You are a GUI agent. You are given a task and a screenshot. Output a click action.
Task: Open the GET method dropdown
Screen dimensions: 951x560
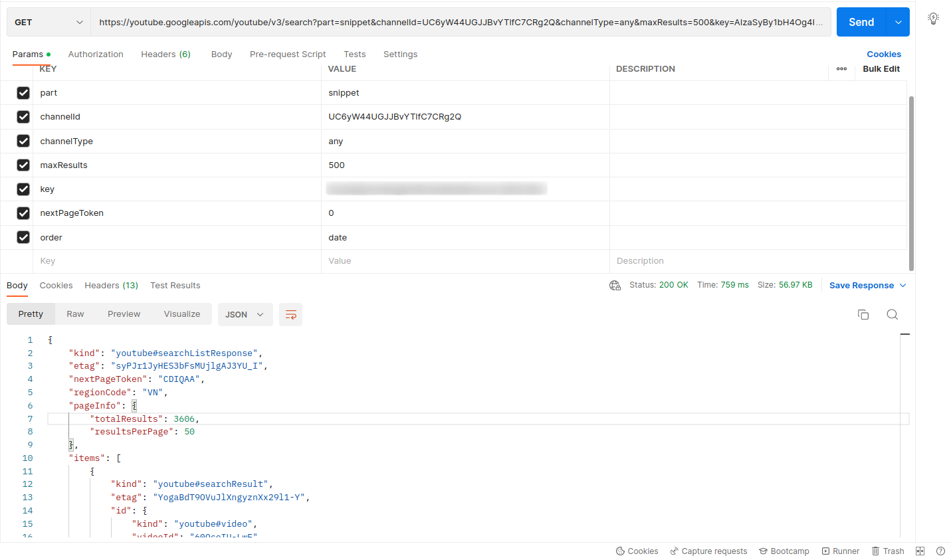tap(49, 23)
